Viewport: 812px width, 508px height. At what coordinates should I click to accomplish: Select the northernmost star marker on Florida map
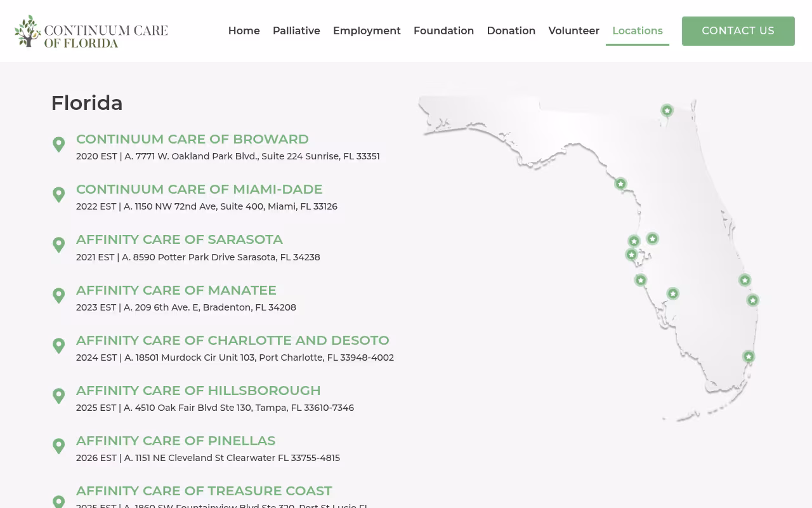point(667,110)
